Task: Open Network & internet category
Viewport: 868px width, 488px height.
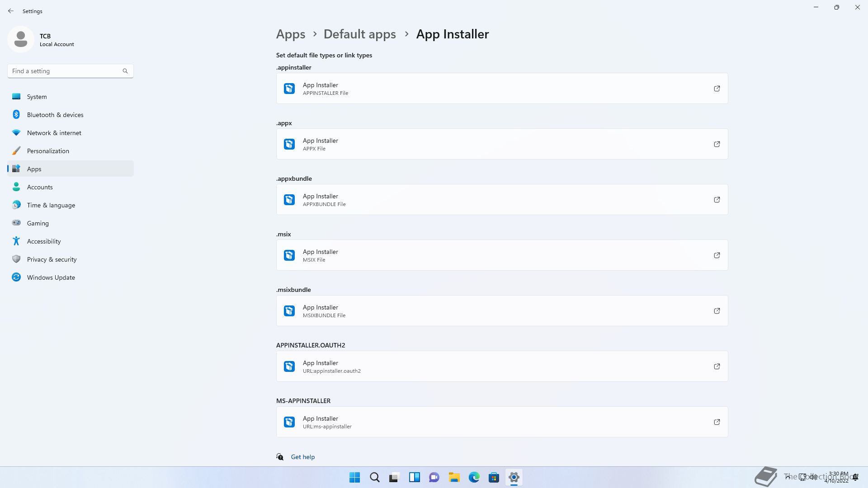Action: pyautogui.click(x=71, y=133)
